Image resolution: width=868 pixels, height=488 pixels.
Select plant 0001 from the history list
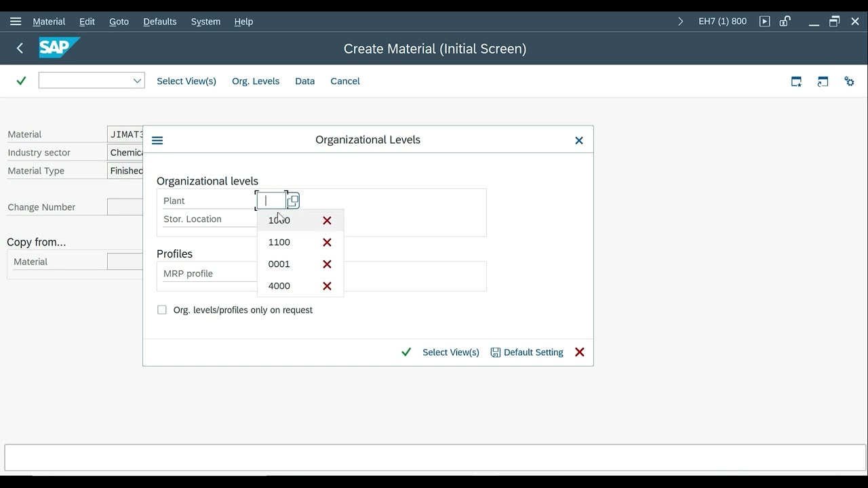point(279,264)
